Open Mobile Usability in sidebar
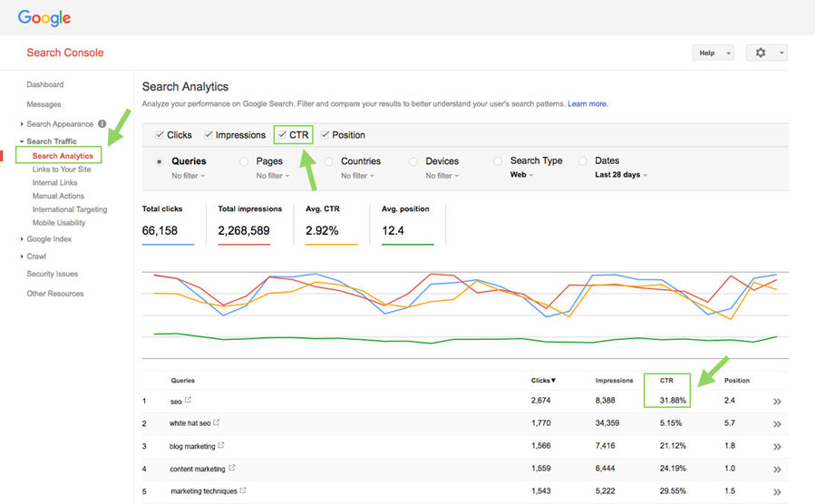 [59, 223]
